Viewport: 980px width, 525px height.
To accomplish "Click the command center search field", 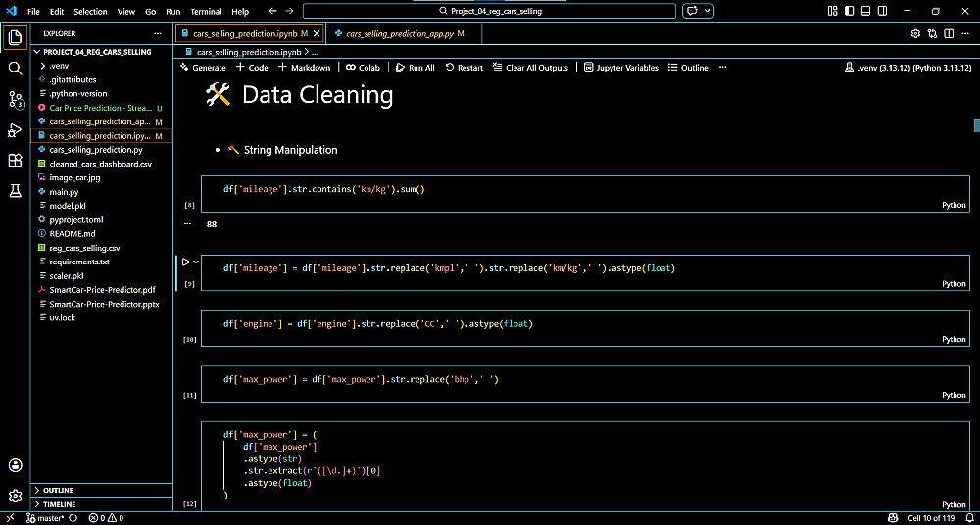I will pos(489,11).
